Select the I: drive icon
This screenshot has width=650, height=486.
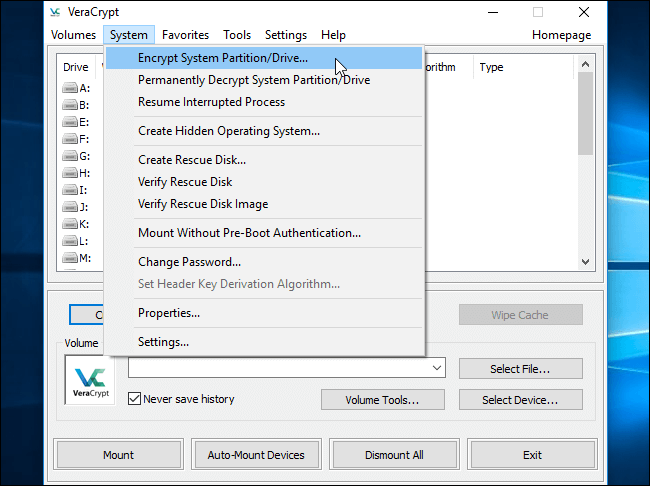tap(70, 190)
